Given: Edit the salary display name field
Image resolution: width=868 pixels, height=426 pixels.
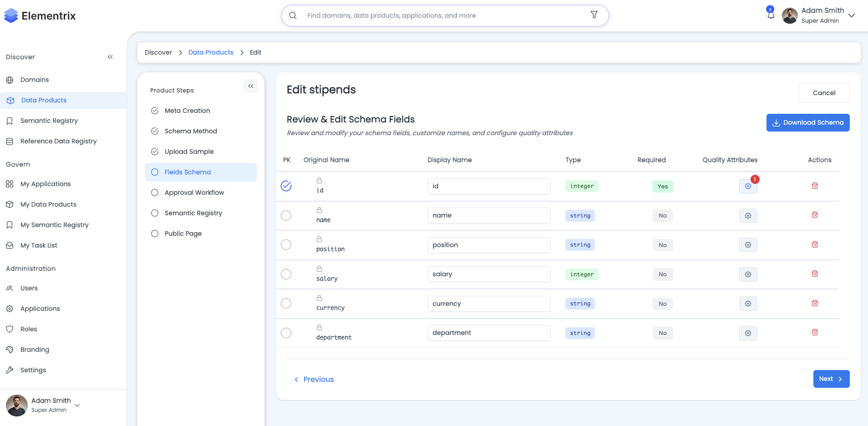Looking at the screenshot, I should [489, 274].
